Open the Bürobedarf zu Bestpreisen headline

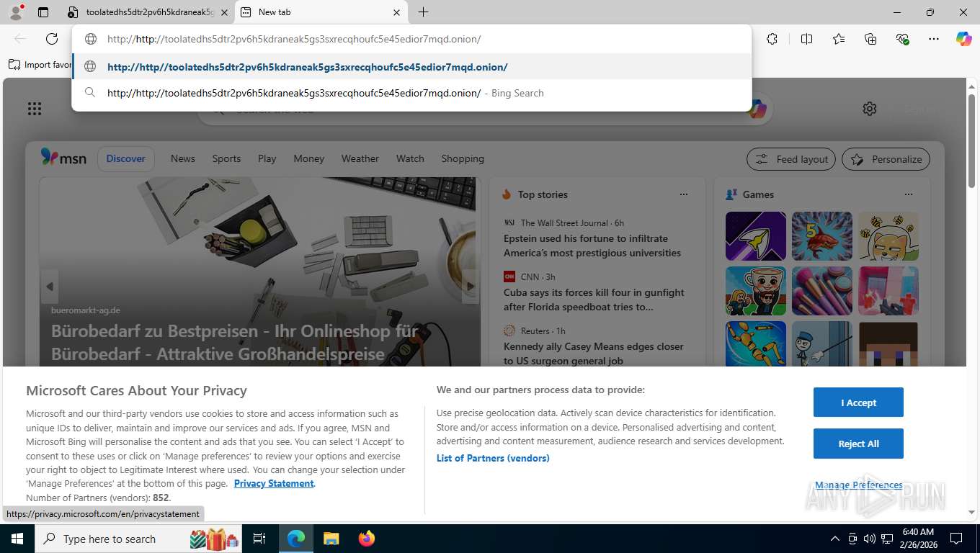click(x=235, y=343)
